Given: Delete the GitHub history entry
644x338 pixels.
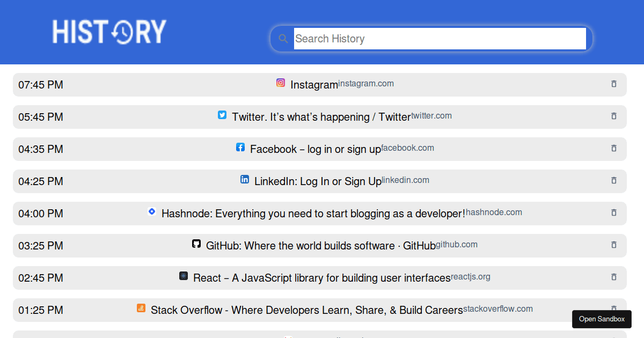Looking at the screenshot, I should pos(613,245).
